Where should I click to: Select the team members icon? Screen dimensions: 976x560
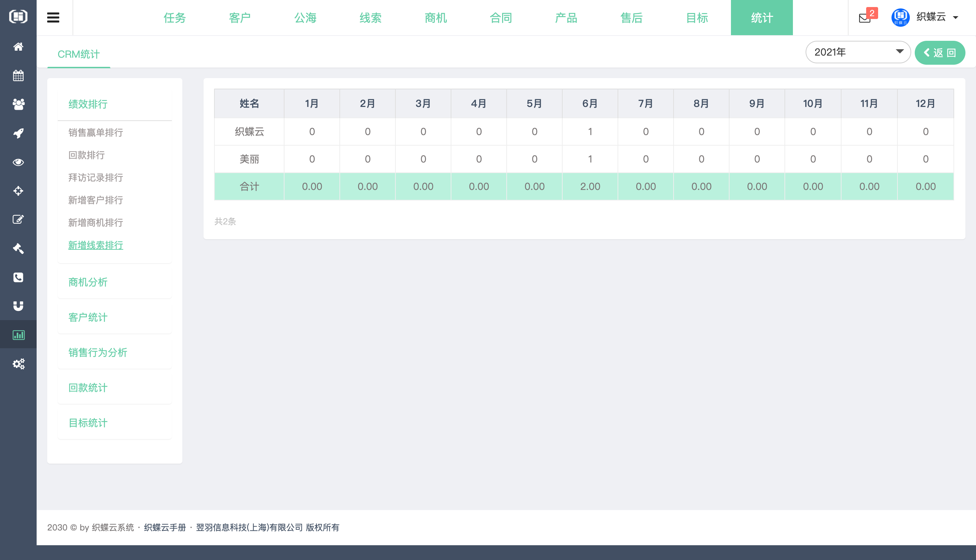pos(18,104)
